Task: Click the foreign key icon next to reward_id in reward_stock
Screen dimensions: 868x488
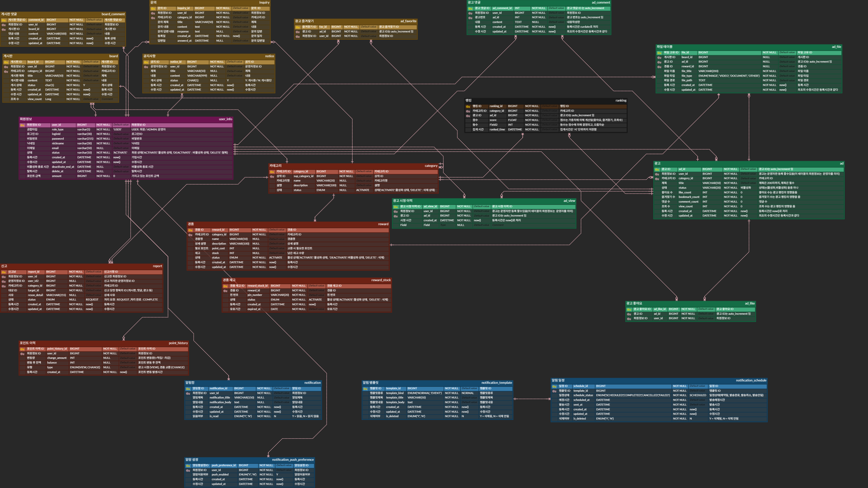Action: (225, 291)
